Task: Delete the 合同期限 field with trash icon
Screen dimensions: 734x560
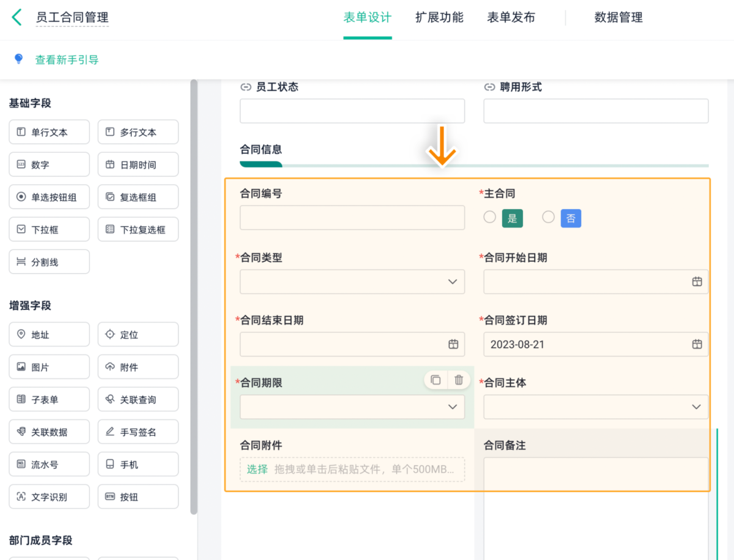Action: point(459,380)
